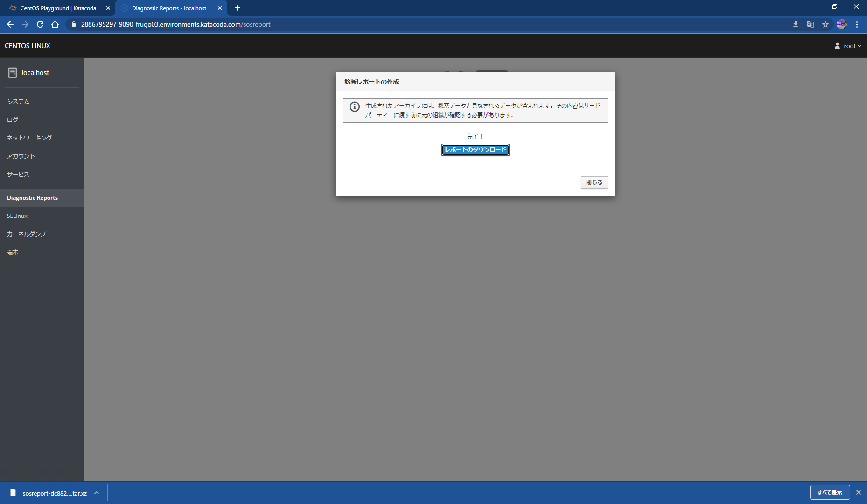Go back in browser history

click(x=10, y=24)
